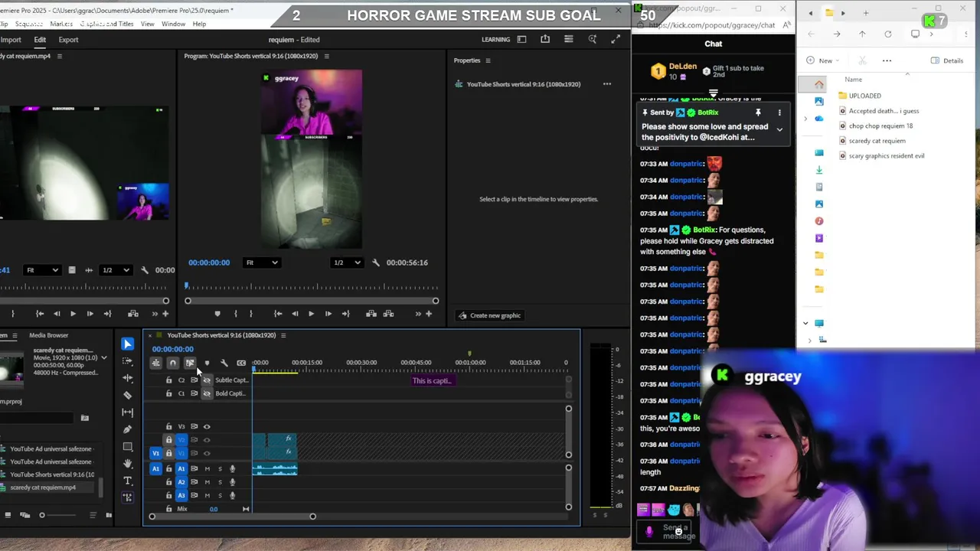Open Program monitor Fit zoom dropdown
Screen dimensions: 980x551
(260, 262)
